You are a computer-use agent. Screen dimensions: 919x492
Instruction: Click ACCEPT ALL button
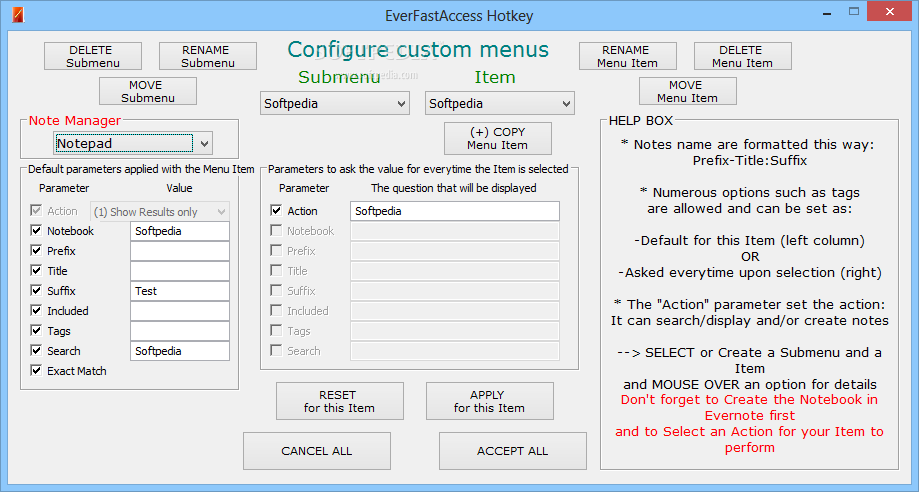tap(513, 451)
